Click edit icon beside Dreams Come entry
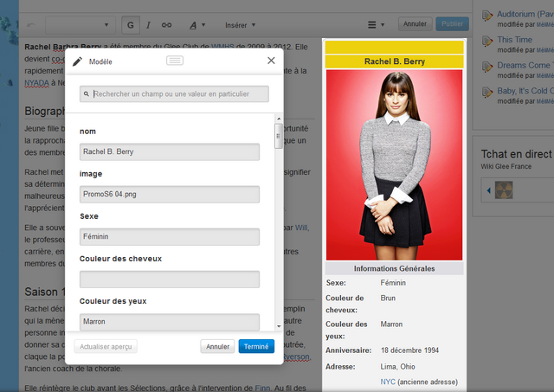 coord(487,67)
